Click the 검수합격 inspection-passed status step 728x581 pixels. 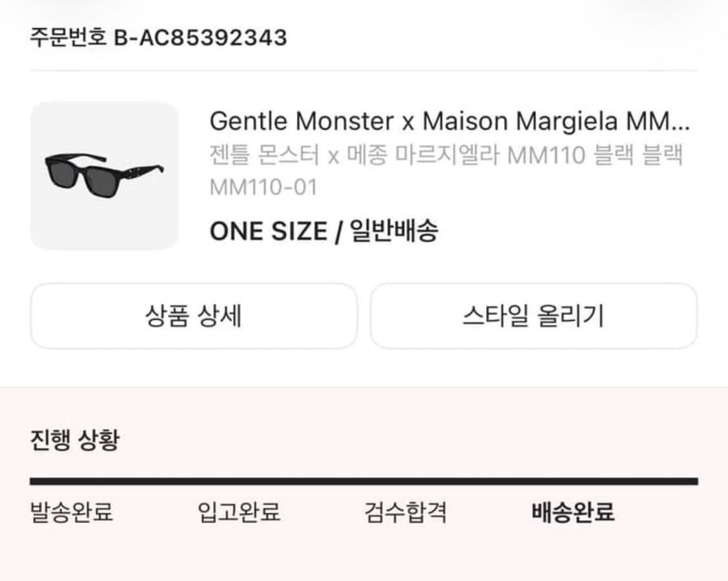(x=407, y=512)
